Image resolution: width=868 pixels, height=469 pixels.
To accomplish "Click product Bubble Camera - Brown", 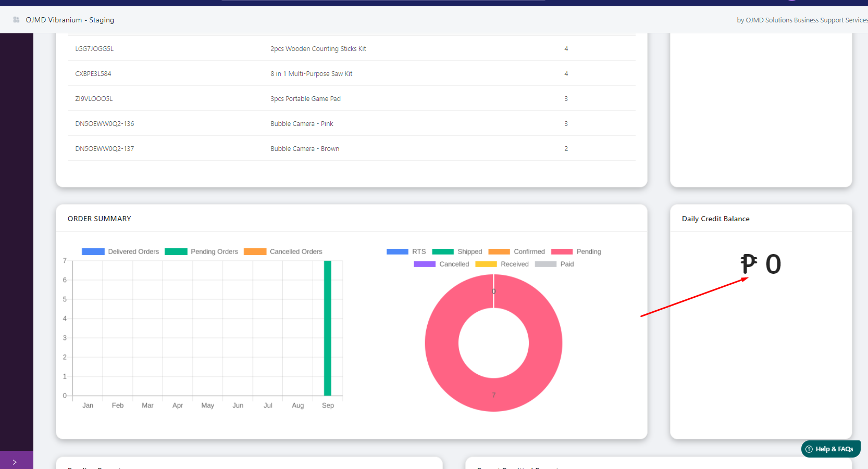I will (305, 148).
